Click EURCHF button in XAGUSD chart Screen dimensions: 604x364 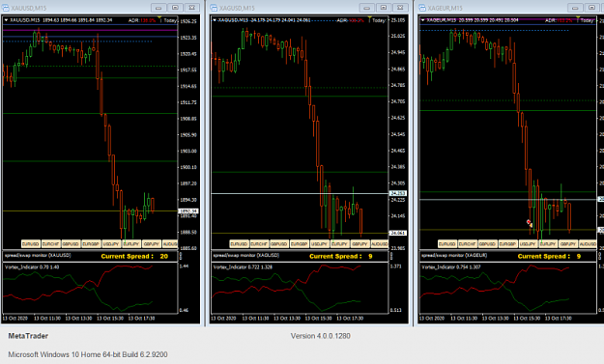(259, 244)
